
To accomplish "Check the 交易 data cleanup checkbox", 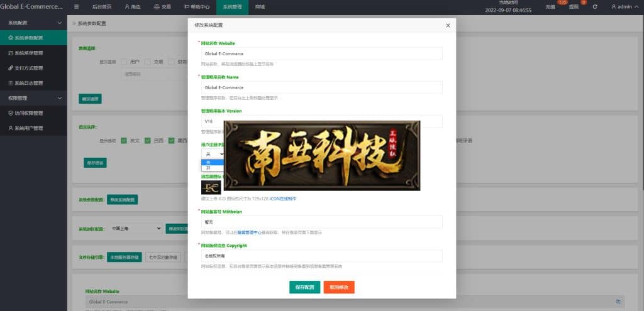I will (x=147, y=62).
